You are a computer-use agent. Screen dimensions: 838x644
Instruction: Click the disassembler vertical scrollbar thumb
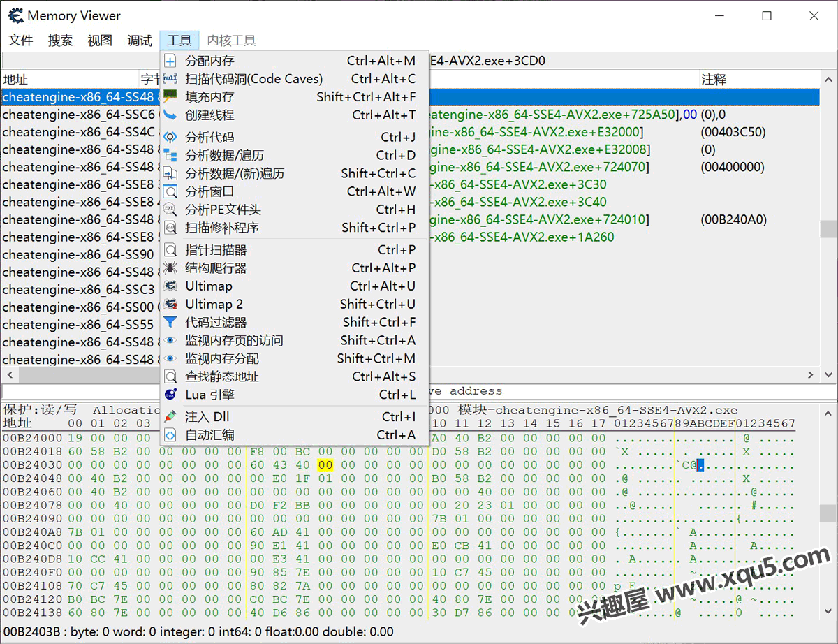[828, 228]
